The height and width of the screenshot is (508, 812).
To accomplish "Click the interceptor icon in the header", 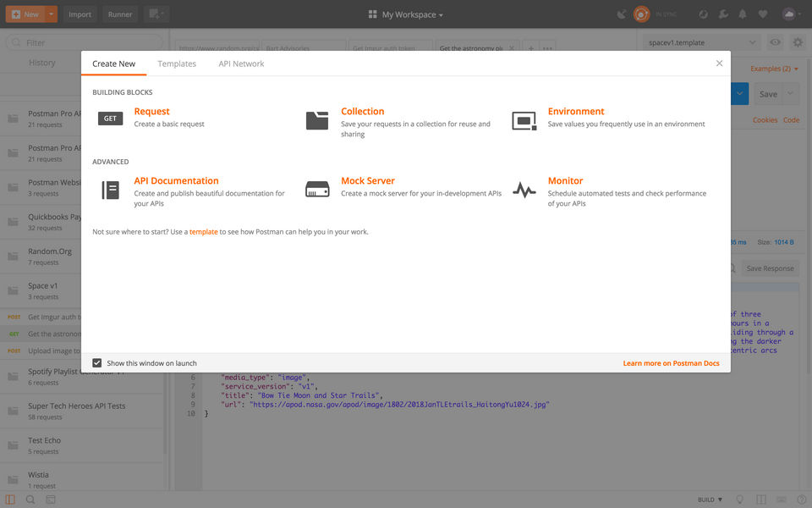I will pyautogui.click(x=703, y=14).
